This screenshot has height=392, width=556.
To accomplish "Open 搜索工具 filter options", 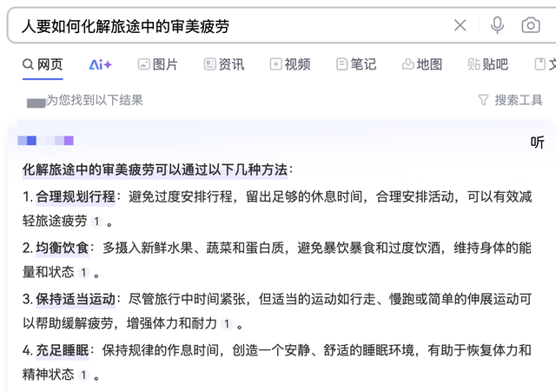I will pyautogui.click(x=510, y=100).
